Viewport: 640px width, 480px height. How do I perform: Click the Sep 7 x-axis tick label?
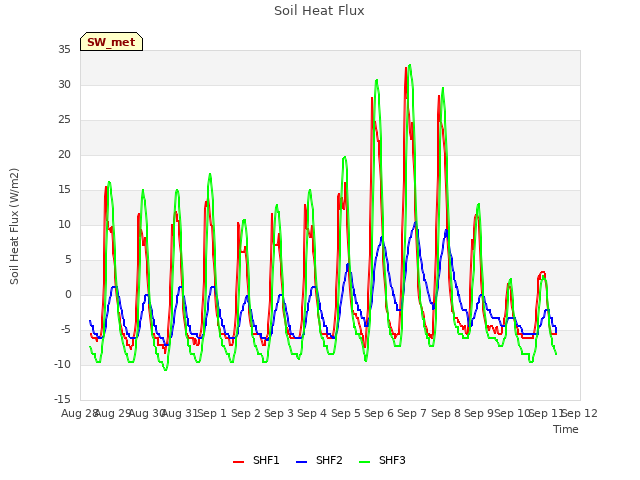pyautogui.click(x=412, y=413)
